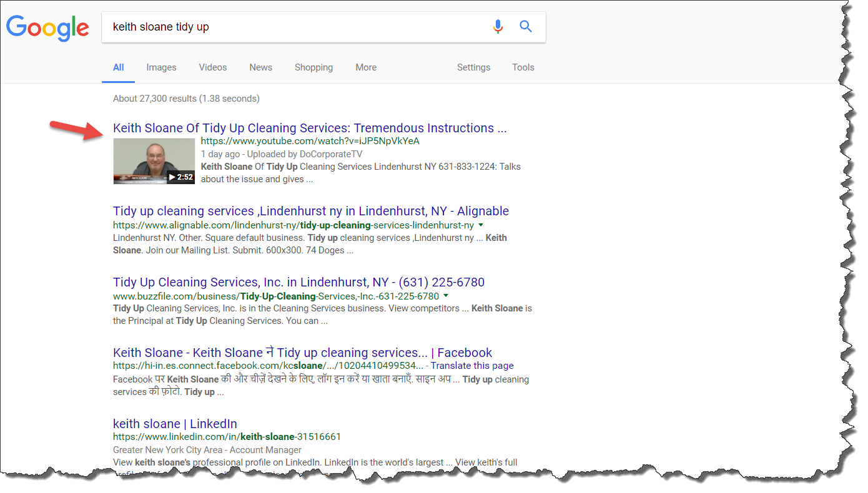Start voice search with microphone icon
Screen dimensions: 868x493
(x=498, y=27)
